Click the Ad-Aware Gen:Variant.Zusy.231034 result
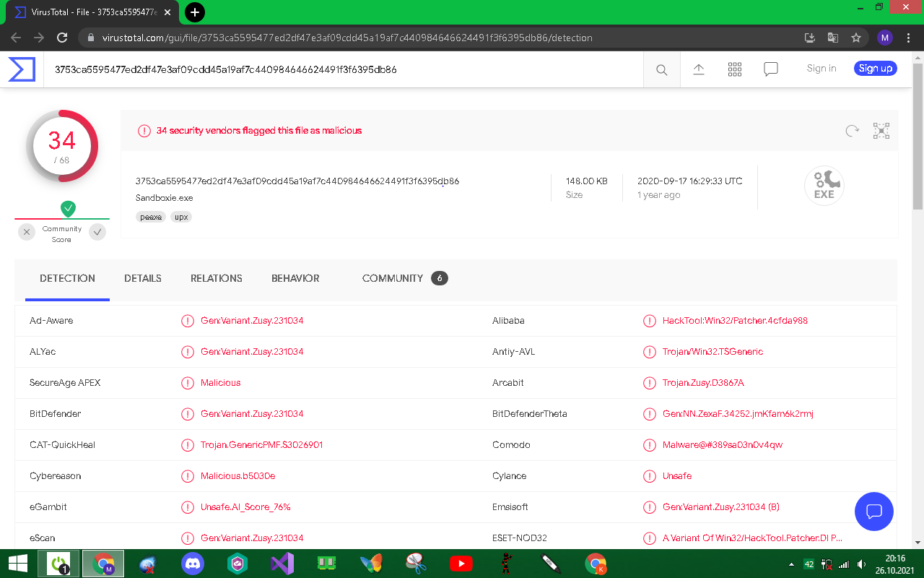 pos(252,321)
